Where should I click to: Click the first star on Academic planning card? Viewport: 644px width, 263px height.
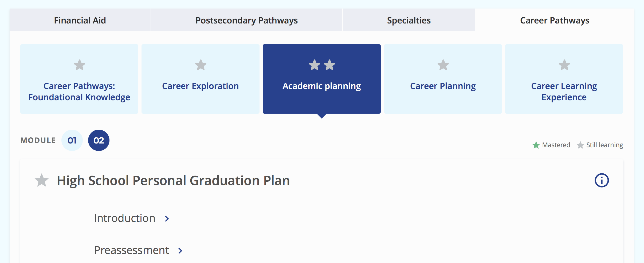(x=314, y=65)
